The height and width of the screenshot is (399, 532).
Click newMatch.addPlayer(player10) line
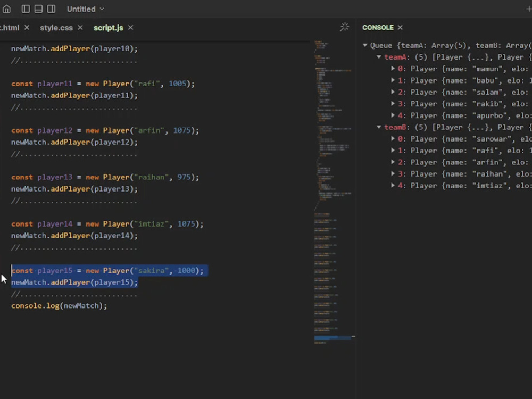tap(74, 48)
